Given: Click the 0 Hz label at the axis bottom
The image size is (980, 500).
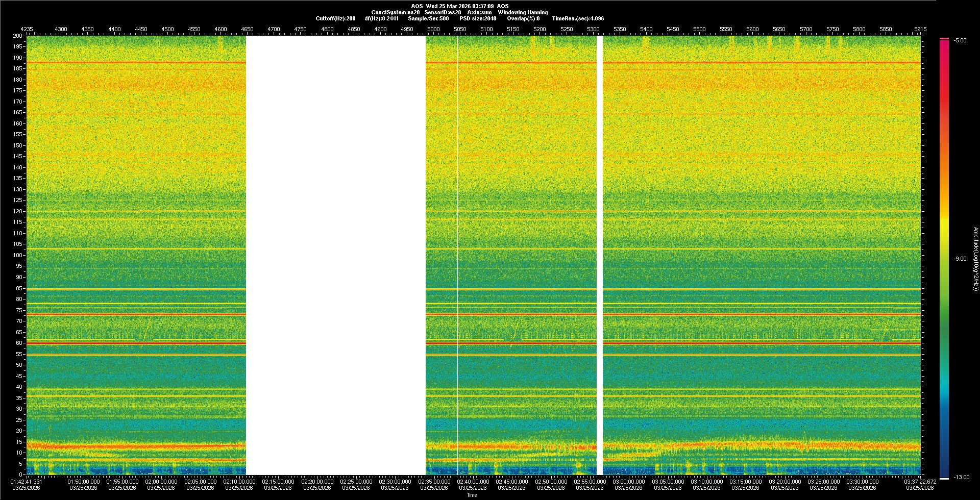Looking at the screenshot, I should click(x=21, y=474).
